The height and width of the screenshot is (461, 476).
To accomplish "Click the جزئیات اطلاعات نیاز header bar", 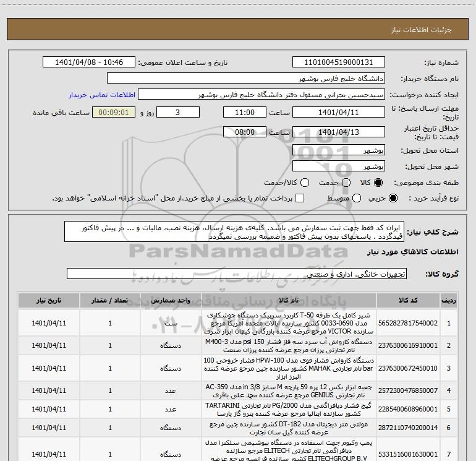I will tap(237, 29).
